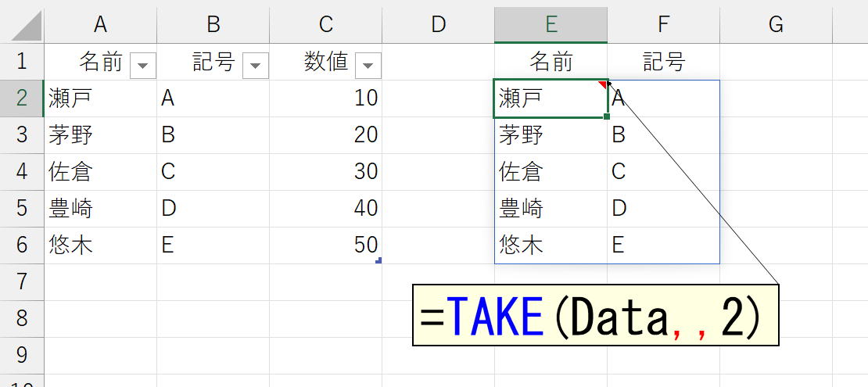The width and height of the screenshot is (868, 387).
Task: Click the 記号 header in cell F1
Action: [x=664, y=62]
